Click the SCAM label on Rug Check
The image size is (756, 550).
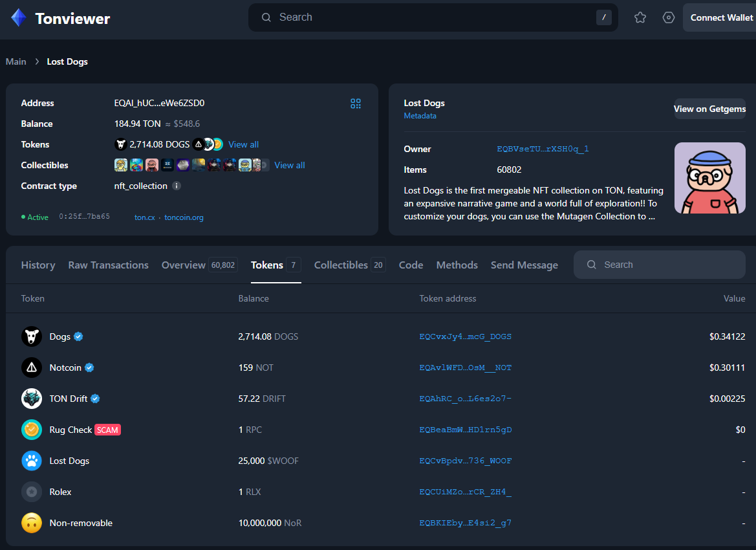(x=107, y=430)
